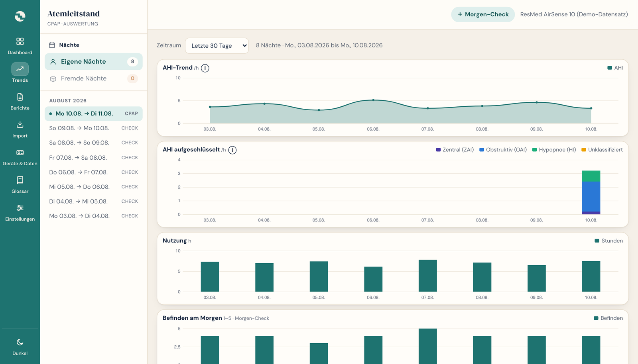Viewport: 638px width, 364px height.
Task: Toggle Befinden legend entry
Action: click(x=608, y=318)
